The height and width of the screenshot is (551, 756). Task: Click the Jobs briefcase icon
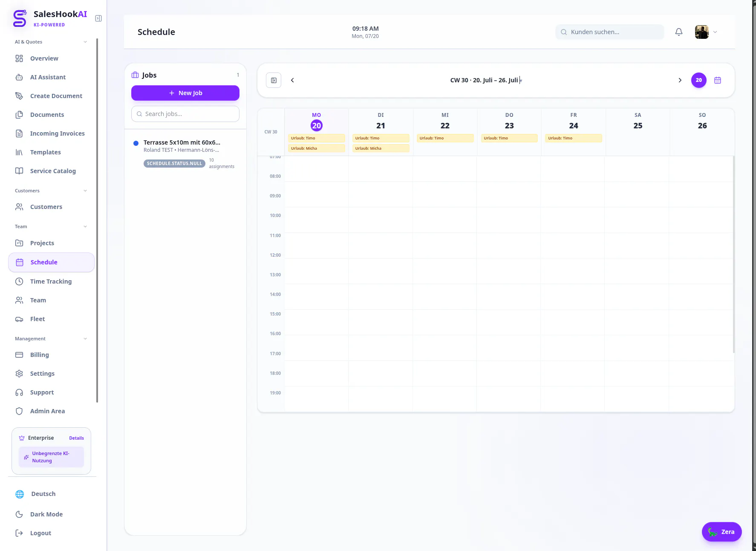coord(135,75)
